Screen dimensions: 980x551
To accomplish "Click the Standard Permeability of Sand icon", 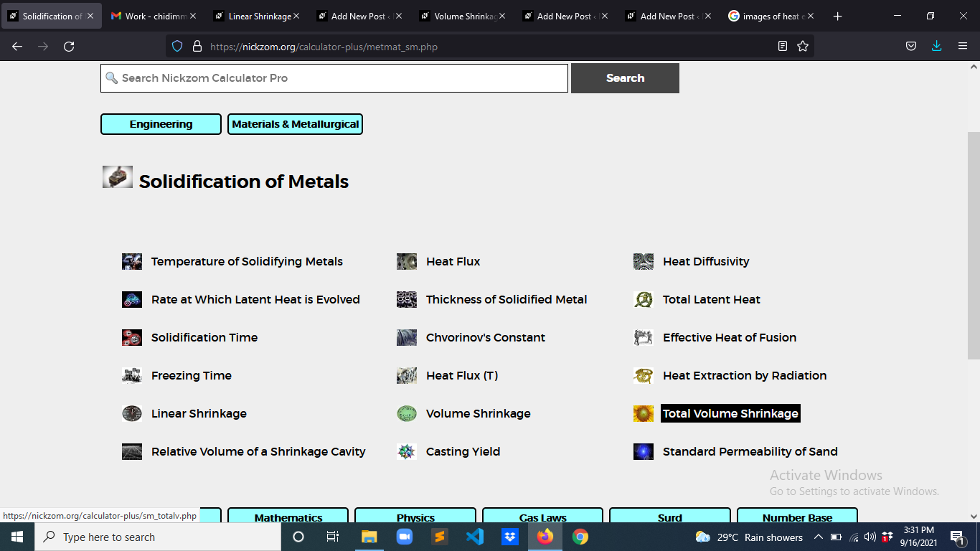I will coord(644,451).
